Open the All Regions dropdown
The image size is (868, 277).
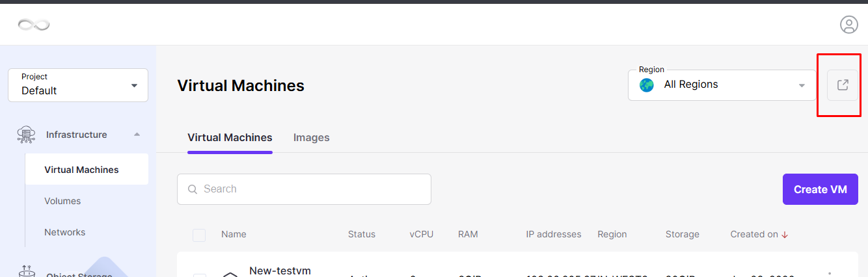pyautogui.click(x=722, y=85)
